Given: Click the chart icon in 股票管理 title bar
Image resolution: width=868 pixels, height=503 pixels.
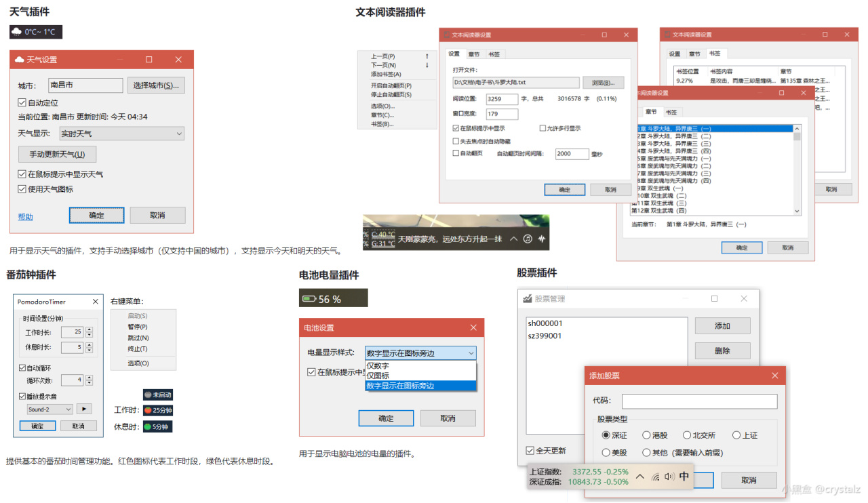Looking at the screenshot, I should pyautogui.click(x=528, y=299).
